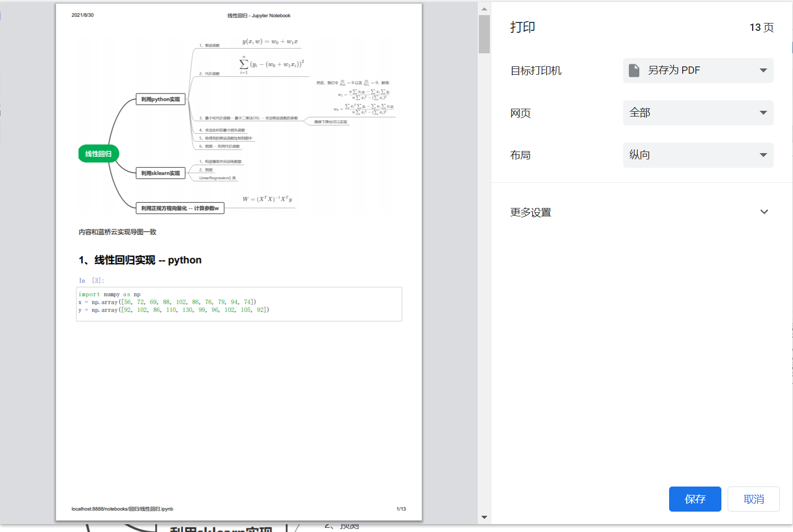Click the 13 页 page count label
This screenshot has width=793, height=532.
pos(762,27)
